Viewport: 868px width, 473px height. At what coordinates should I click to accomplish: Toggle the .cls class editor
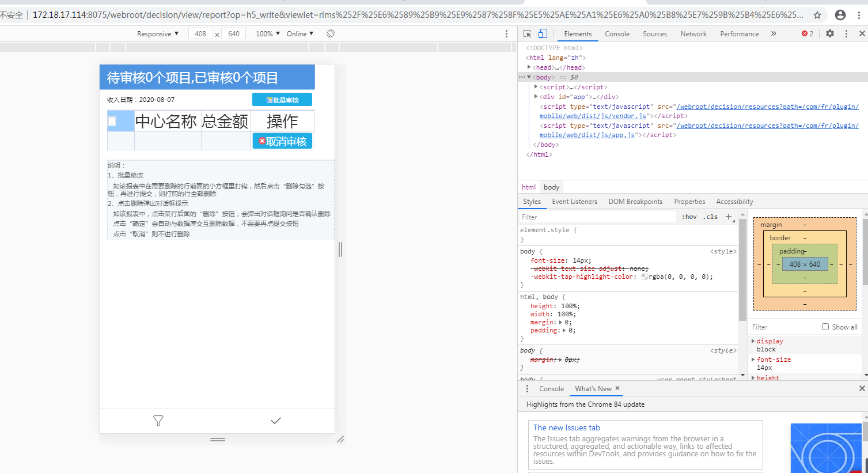click(711, 217)
